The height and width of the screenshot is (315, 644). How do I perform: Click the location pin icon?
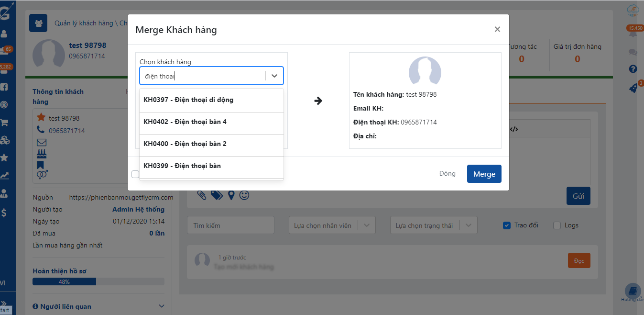click(231, 195)
